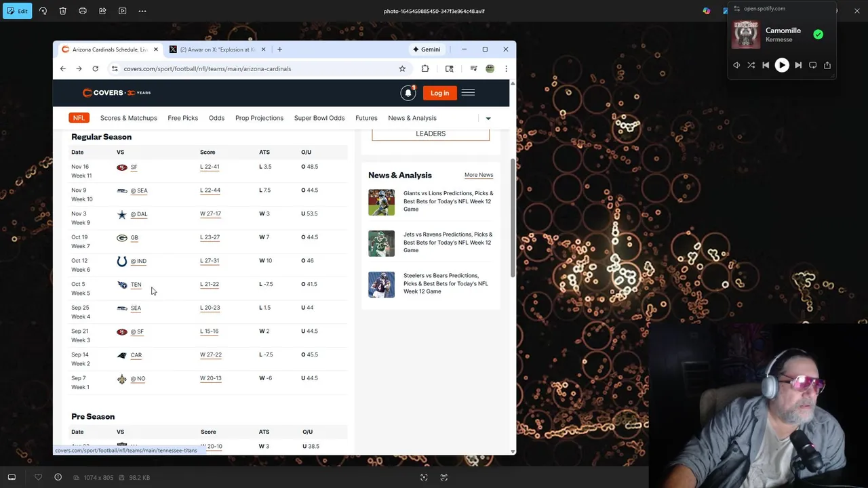Click the Packers team logo icon

(122, 238)
